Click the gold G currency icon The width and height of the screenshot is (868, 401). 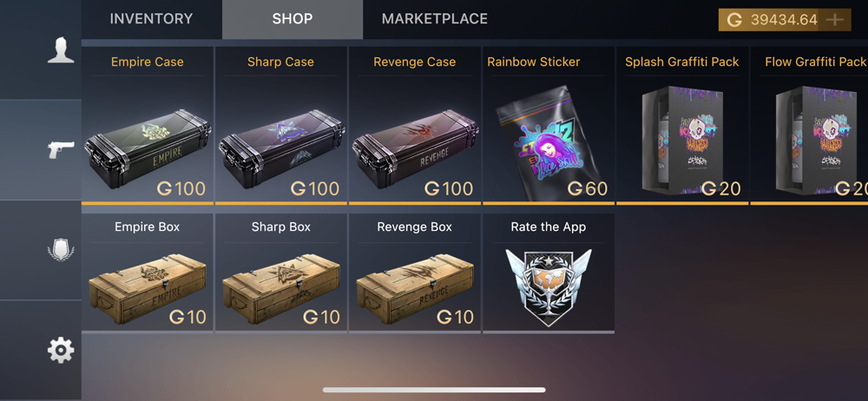coord(734,20)
